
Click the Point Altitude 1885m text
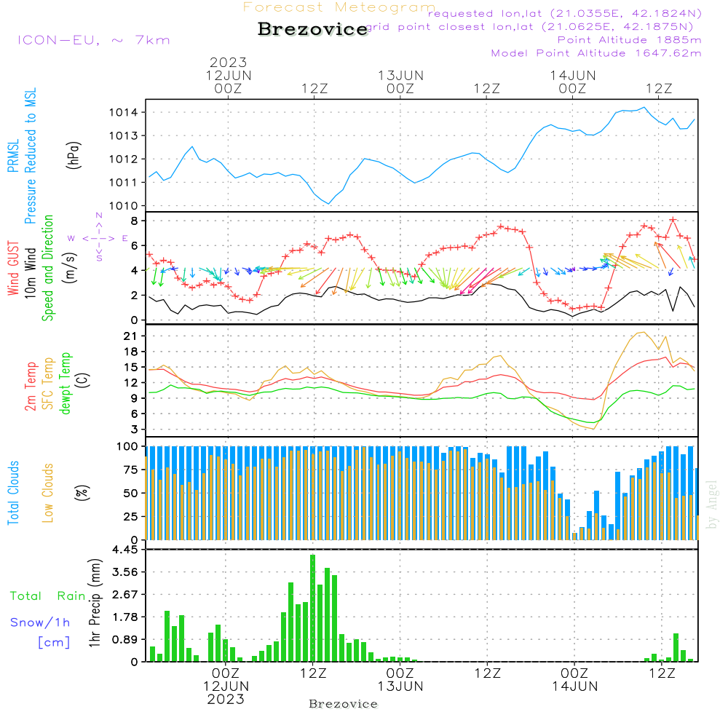[629, 40]
